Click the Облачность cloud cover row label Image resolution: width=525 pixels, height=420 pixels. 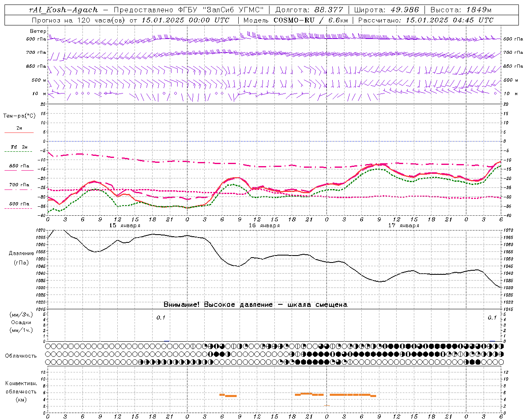(x=21, y=356)
